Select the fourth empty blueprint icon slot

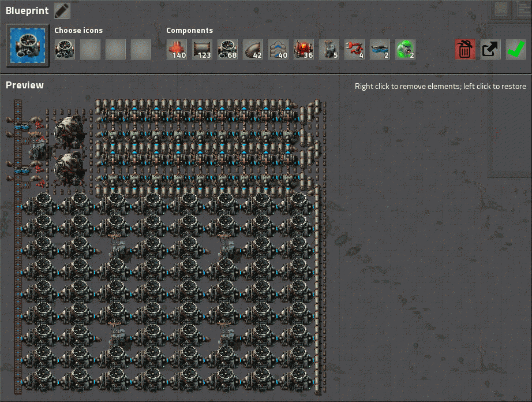(141, 49)
